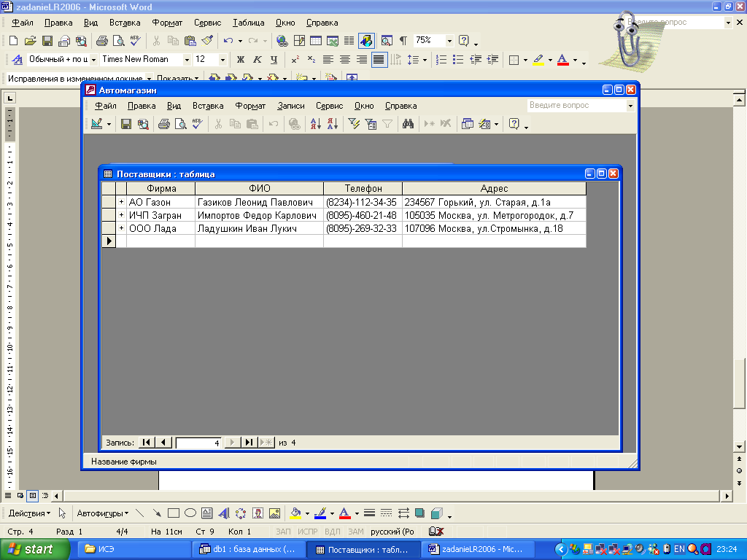
Task: Click font color A button in Word
Action: tap(562, 60)
